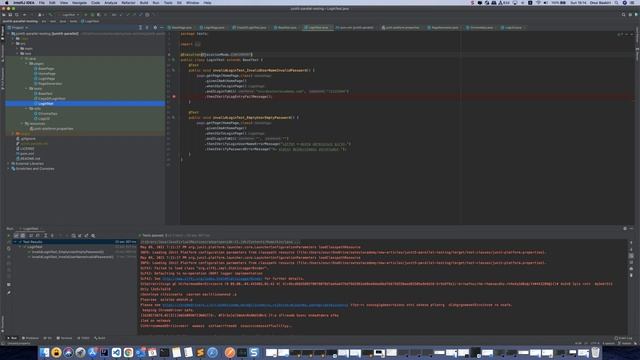Select LoginPage in the pages package
Screen dimensions: 640x360
coord(47,79)
